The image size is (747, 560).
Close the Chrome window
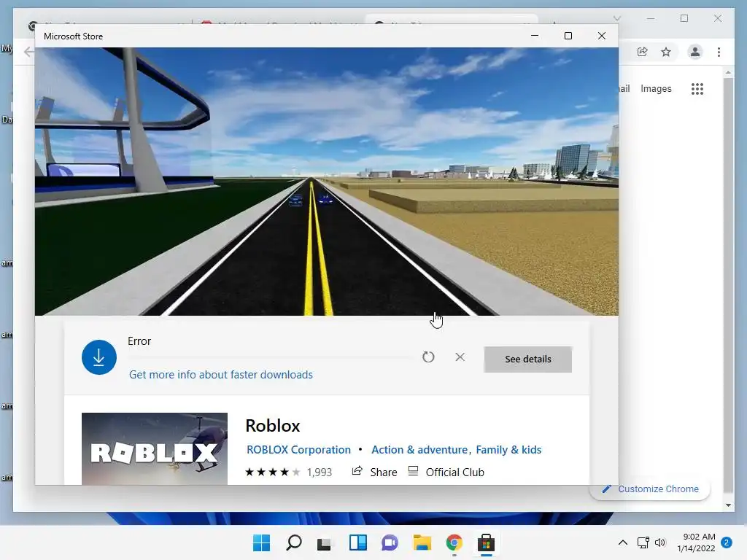718,18
